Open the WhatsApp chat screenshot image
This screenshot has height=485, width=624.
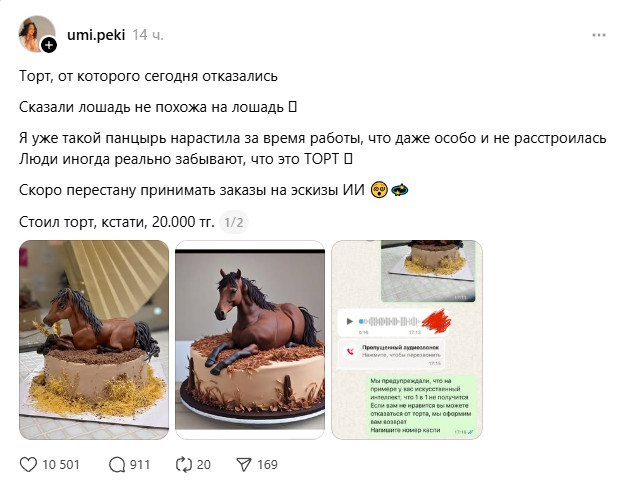tap(407, 339)
